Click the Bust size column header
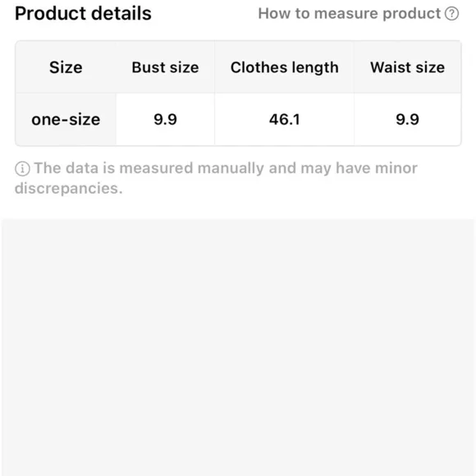The height and width of the screenshot is (476, 476). (x=165, y=67)
